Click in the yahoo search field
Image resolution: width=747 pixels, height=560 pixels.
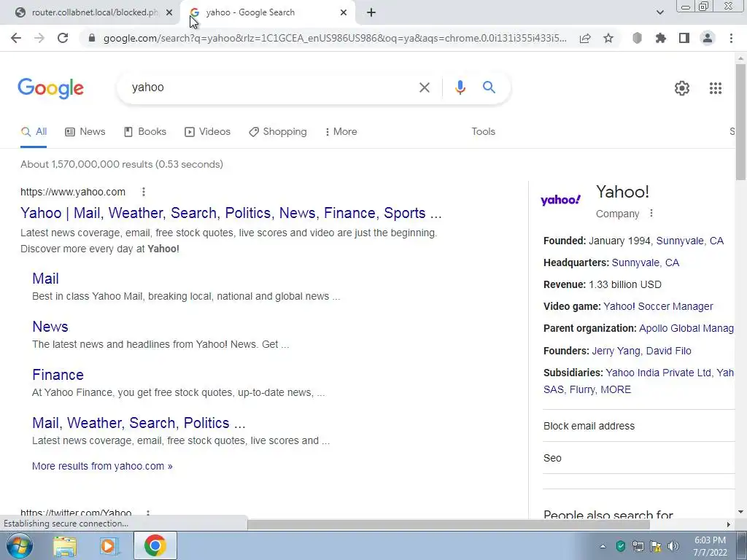point(267,87)
